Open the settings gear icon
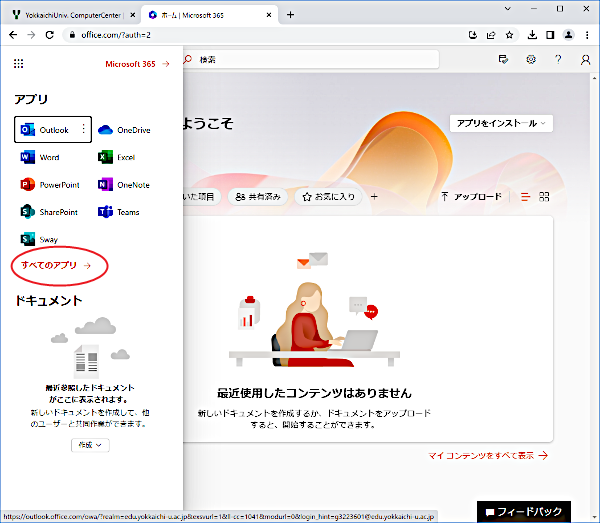 click(x=531, y=59)
